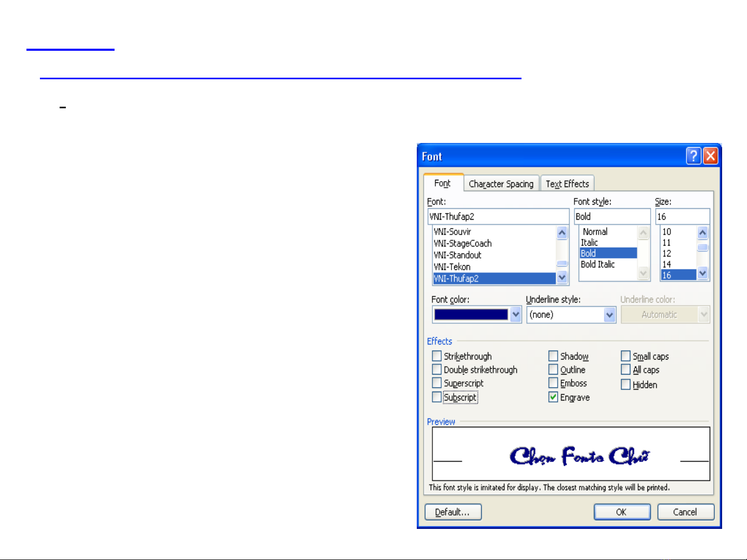Screen dimensions: 747x560
Task: Click the Font name input field
Action: point(498,217)
